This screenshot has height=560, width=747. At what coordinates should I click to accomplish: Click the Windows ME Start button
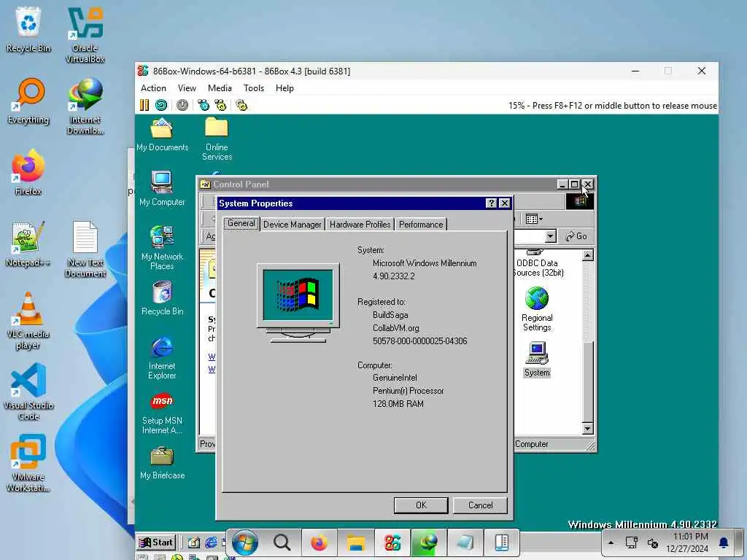156,542
